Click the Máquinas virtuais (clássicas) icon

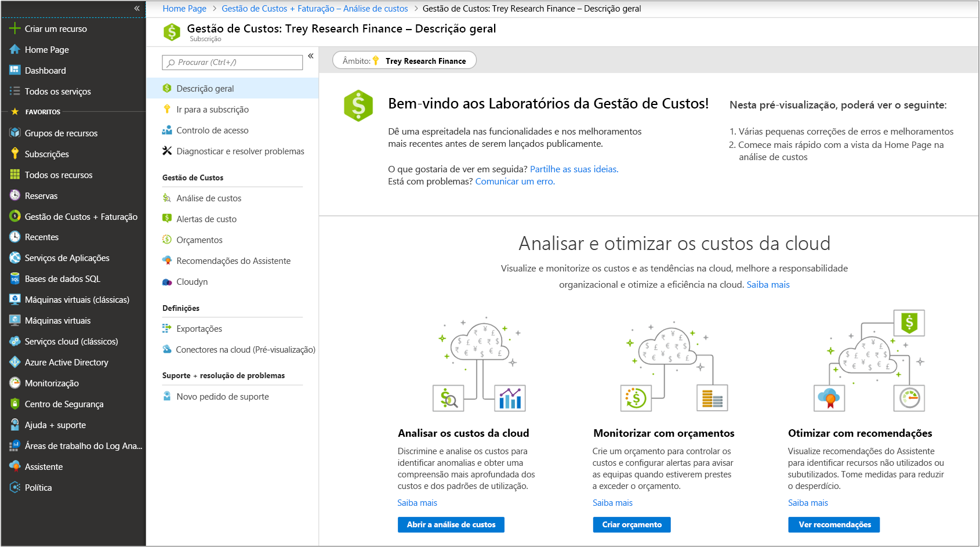coord(15,299)
